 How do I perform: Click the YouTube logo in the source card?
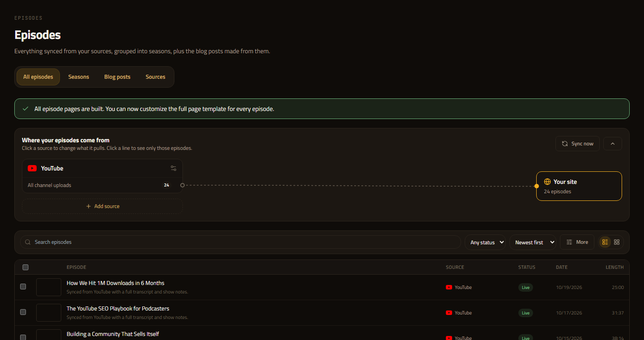coord(32,168)
